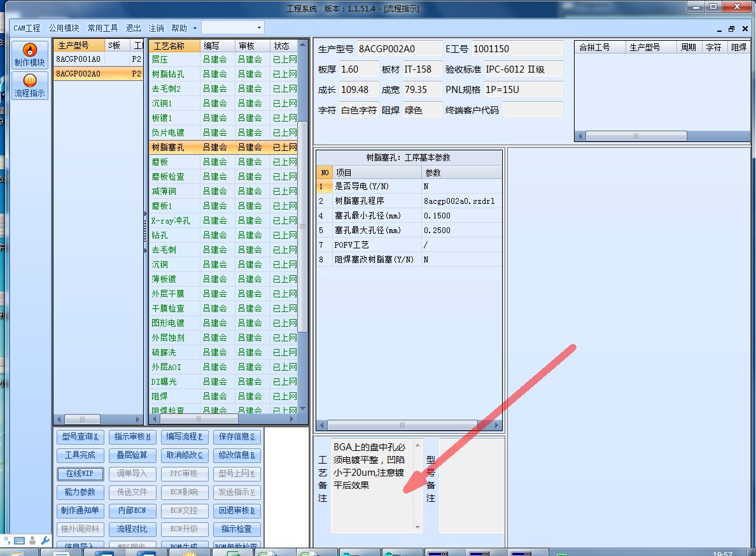This screenshot has height=556, width=756.
Task: Click the 编写流程F button
Action: click(185, 437)
